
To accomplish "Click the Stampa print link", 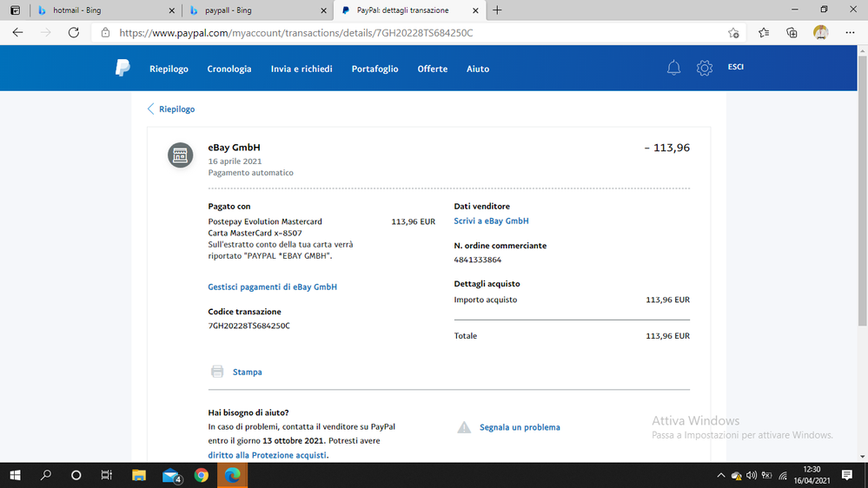I will (x=248, y=372).
